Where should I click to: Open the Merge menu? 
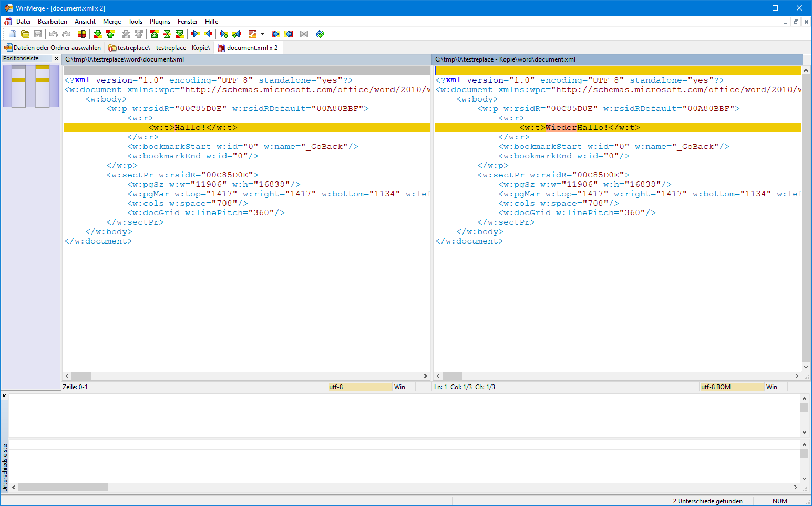tap(112, 22)
